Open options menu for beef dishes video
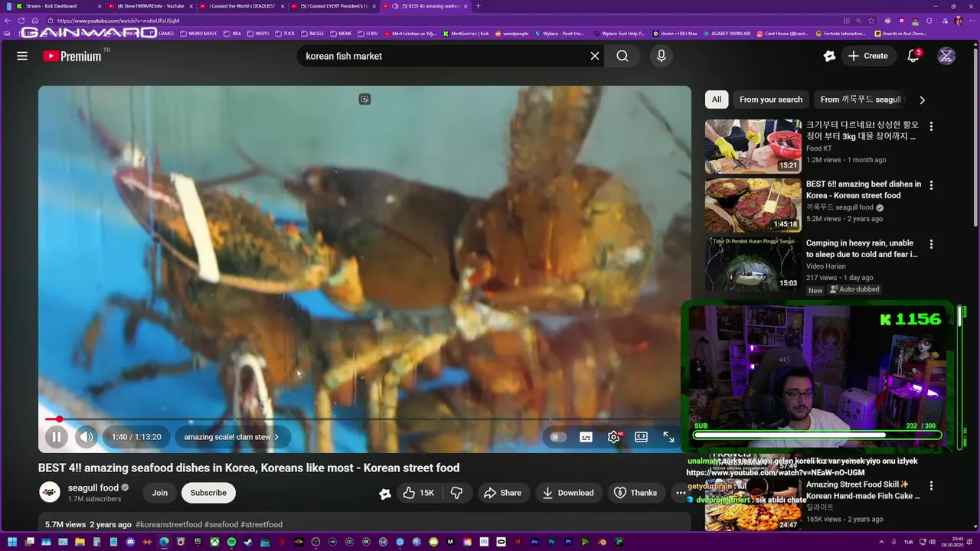The image size is (980, 551). (931, 185)
